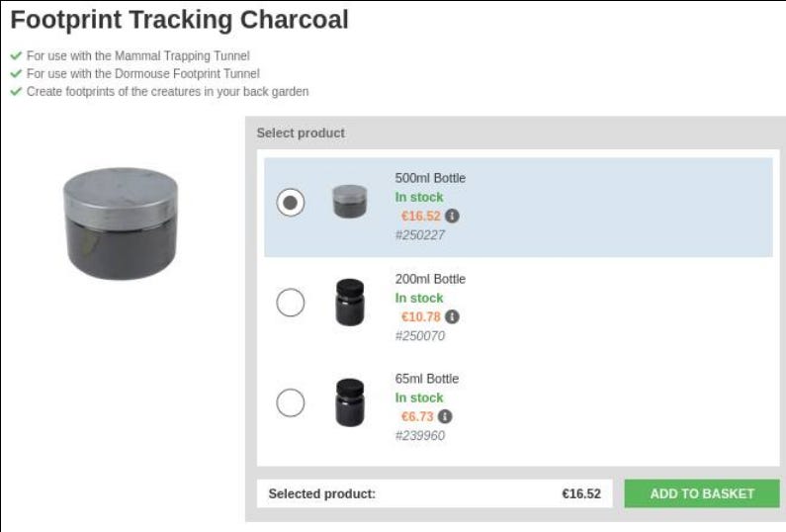This screenshot has height=532, width=786.
Task: Click the 200ml Bottle product name
Action: (x=430, y=279)
